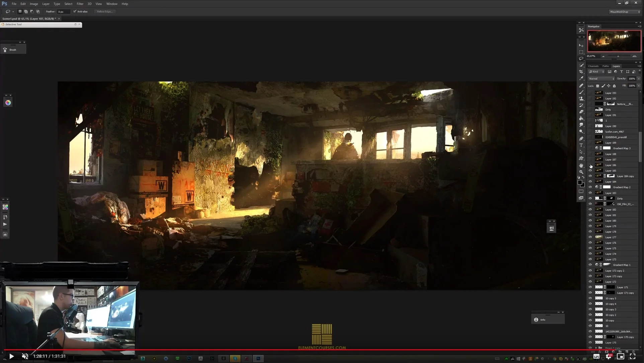Hide Gradient Map 1 visibility eye
The width and height of the screenshot is (644, 363).
590,265
